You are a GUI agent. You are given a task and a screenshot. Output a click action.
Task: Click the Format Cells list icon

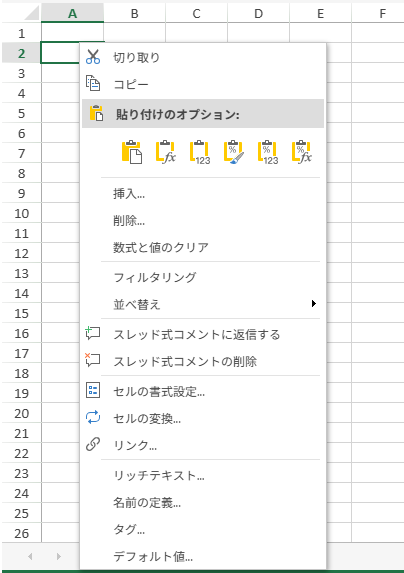(93, 390)
